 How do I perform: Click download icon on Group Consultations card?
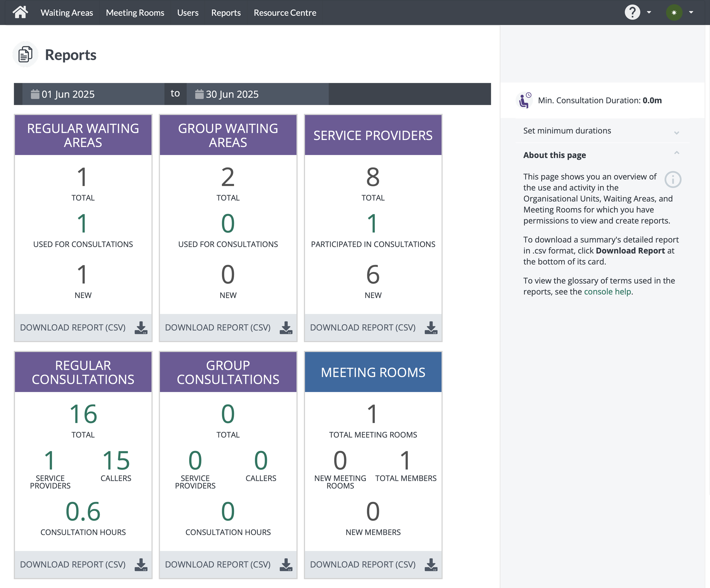(286, 565)
